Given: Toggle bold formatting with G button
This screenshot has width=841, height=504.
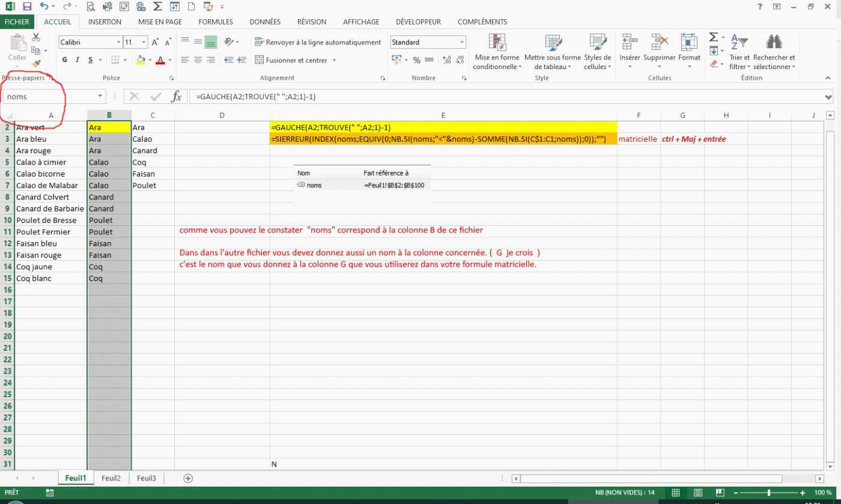Looking at the screenshot, I should coord(64,60).
